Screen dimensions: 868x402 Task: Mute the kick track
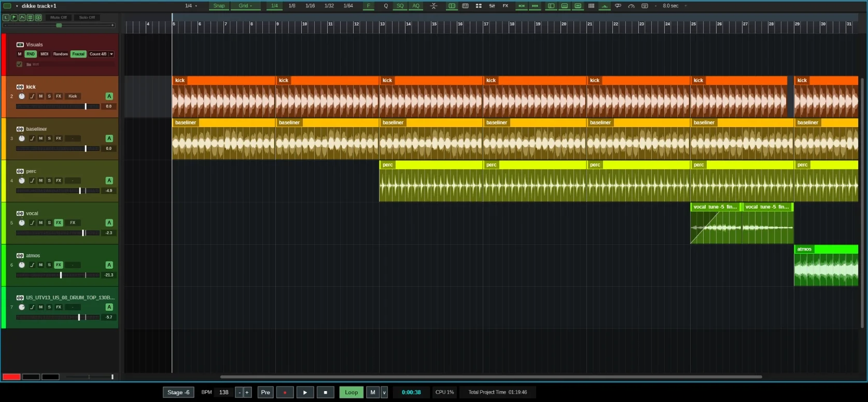click(41, 96)
